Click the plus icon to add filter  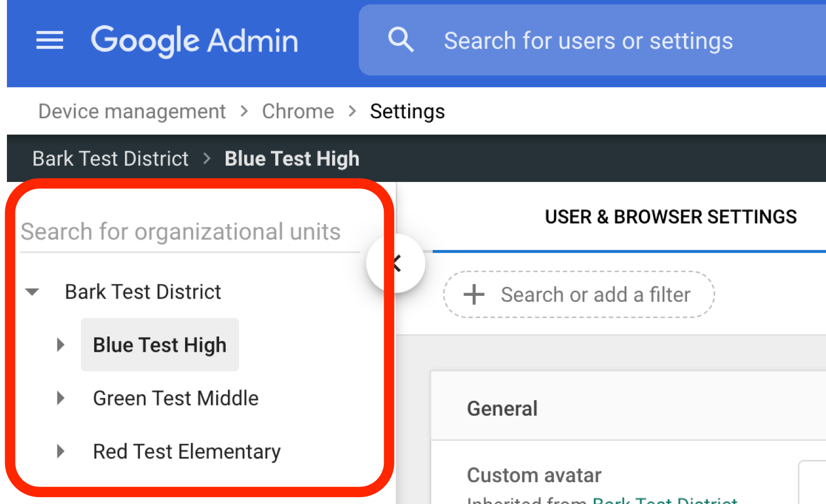pos(474,294)
